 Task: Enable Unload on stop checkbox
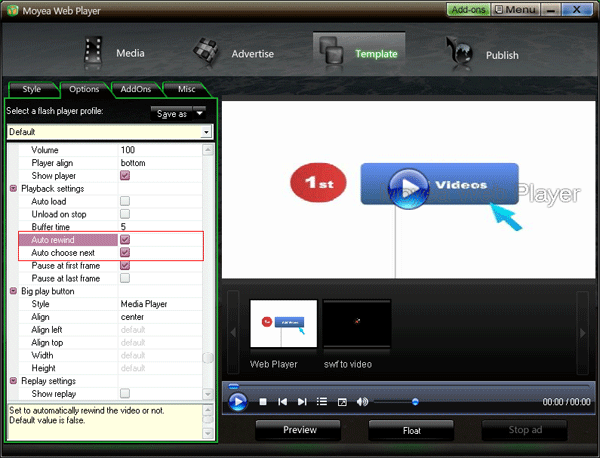pyautogui.click(x=125, y=214)
